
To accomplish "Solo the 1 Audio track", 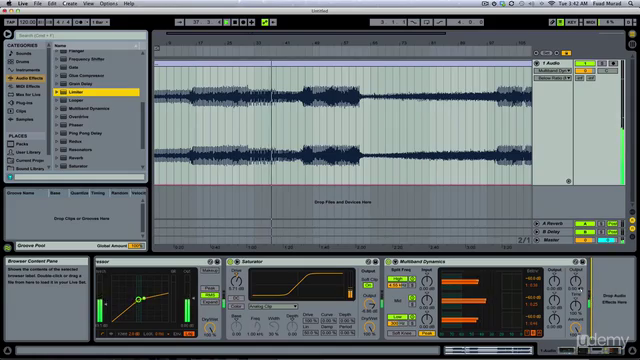I will pyautogui.click(x=602, y=63).
